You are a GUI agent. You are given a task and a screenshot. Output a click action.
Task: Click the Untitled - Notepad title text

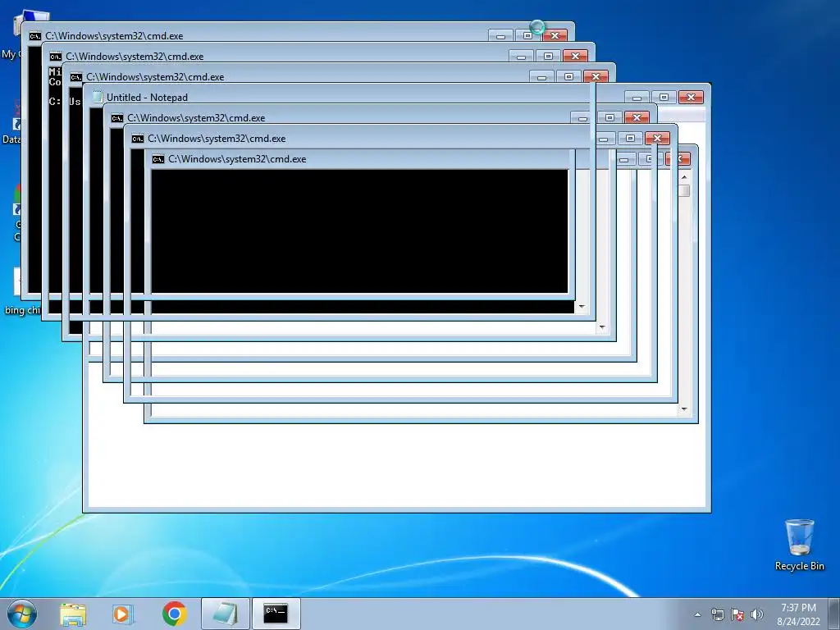point(147,98)
